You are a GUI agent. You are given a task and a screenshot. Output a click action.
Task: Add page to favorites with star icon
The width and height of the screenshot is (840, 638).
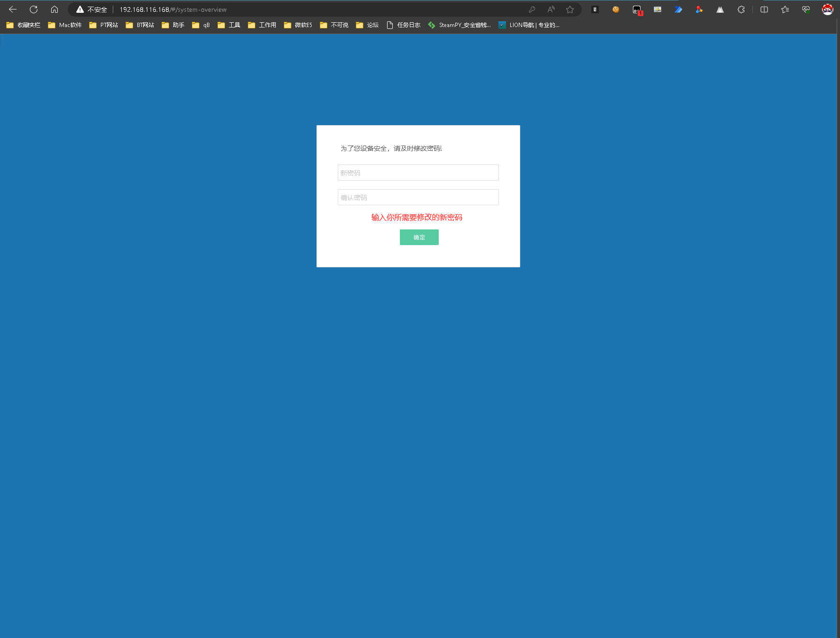(x=570, y=9)
